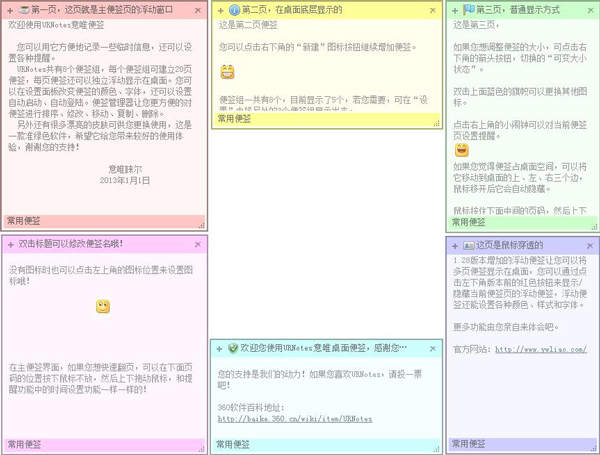Click the smiley emoji in the magenta note
Screen dimensions: 600x455
(103, 307)
